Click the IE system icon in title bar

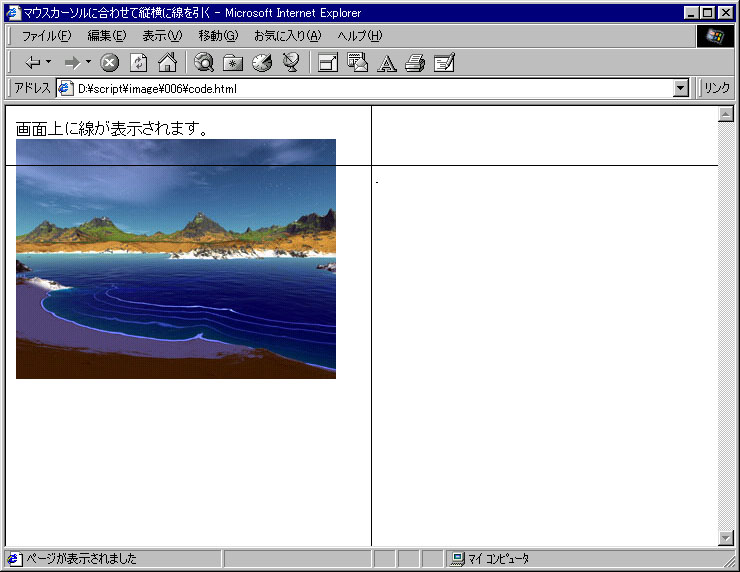tap(13, 12)
